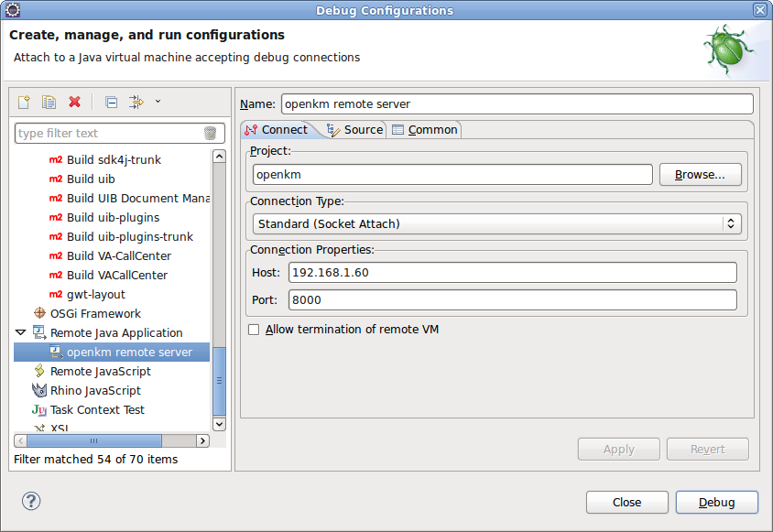
Task: Switch to the Common tab
Action: 425,130
